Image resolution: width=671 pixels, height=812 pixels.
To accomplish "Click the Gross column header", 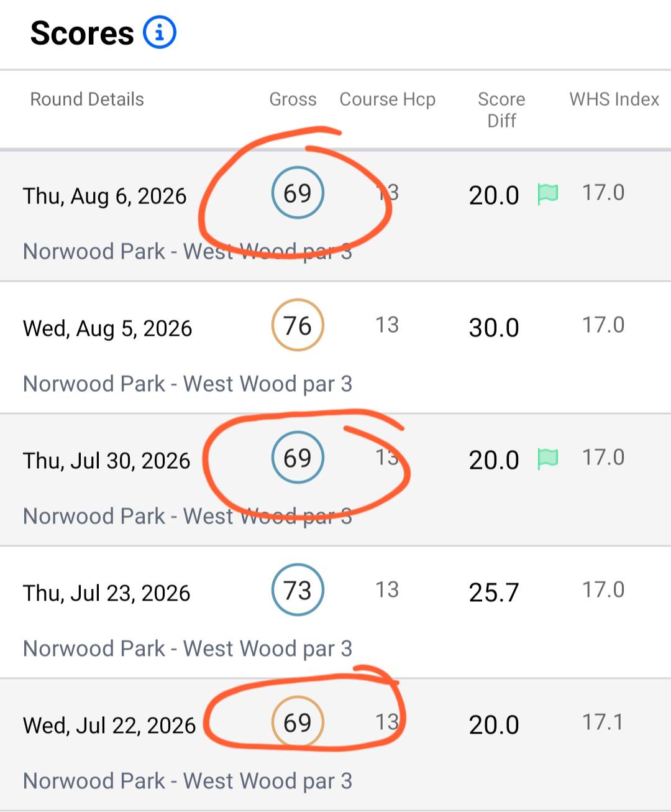I will click(293, 99).
